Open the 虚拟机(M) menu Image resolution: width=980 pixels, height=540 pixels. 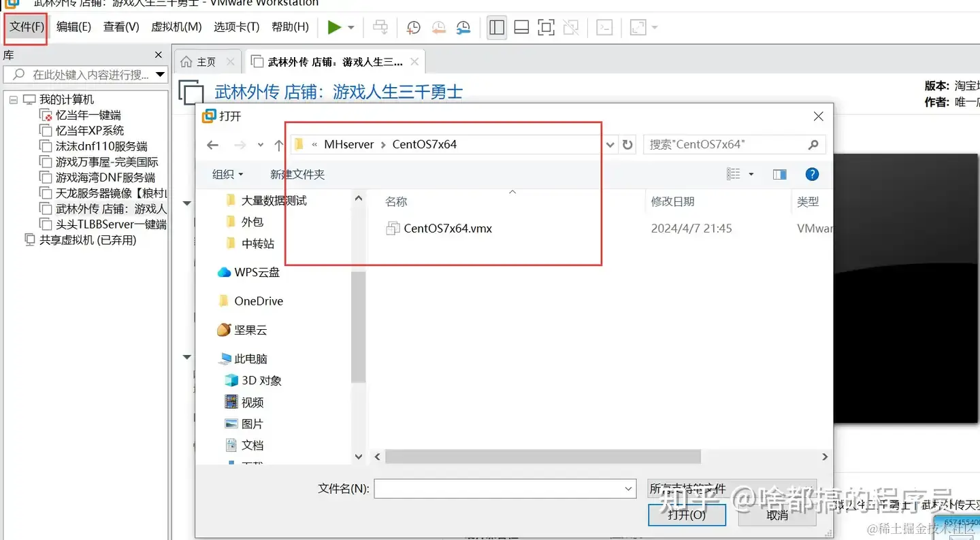point(176,27)
